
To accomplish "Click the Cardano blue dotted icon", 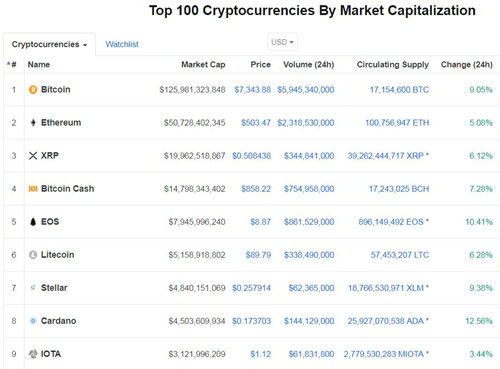I will [x=33, y=321].
